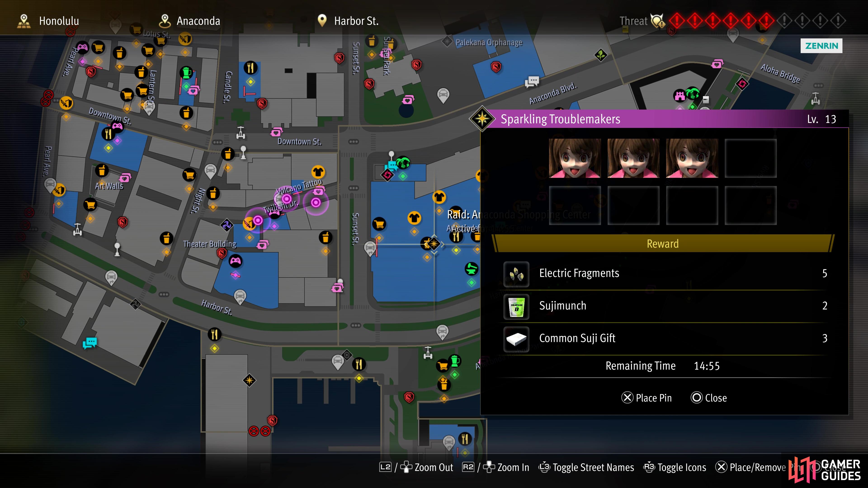Select the green anvil icon in Anaconda Shopping Center
Image resolution: width=868 pixels, height=488 pixels.
point(471,269)
